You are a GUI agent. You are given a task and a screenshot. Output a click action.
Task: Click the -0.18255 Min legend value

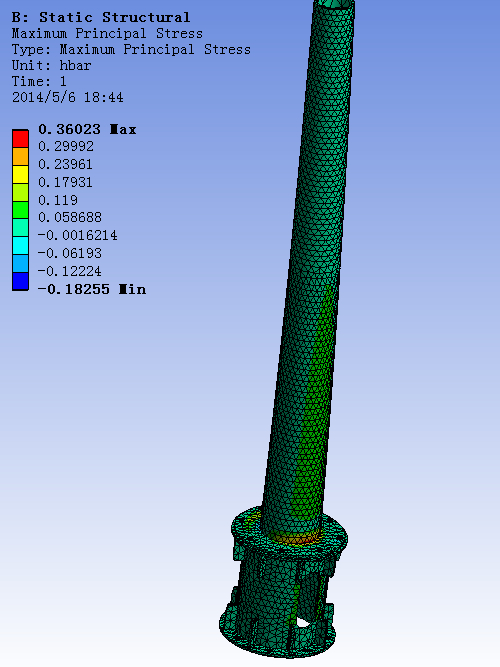pos(92,289)
